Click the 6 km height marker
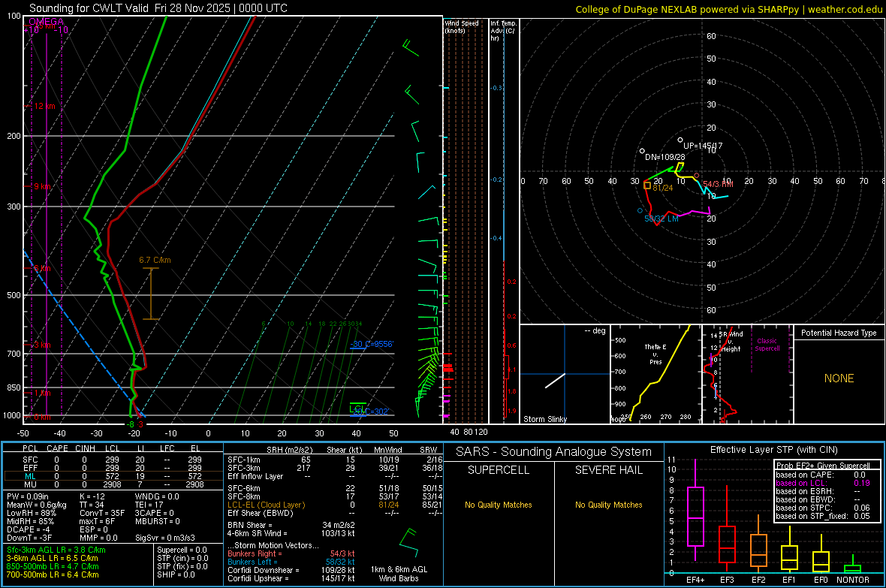Image resolution: width=886 pixels, height=588 pixels. (x=42, y=268)
